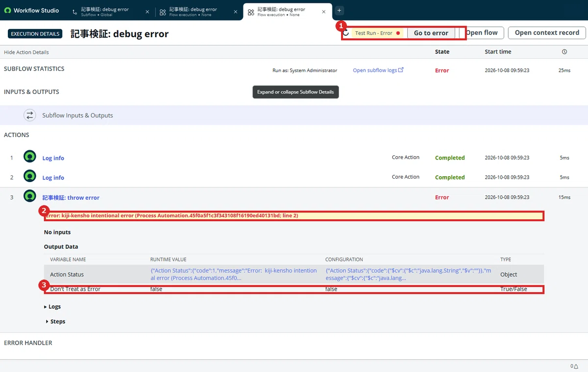Click the clock icon in the duration column header

click(x=564, y=52)
